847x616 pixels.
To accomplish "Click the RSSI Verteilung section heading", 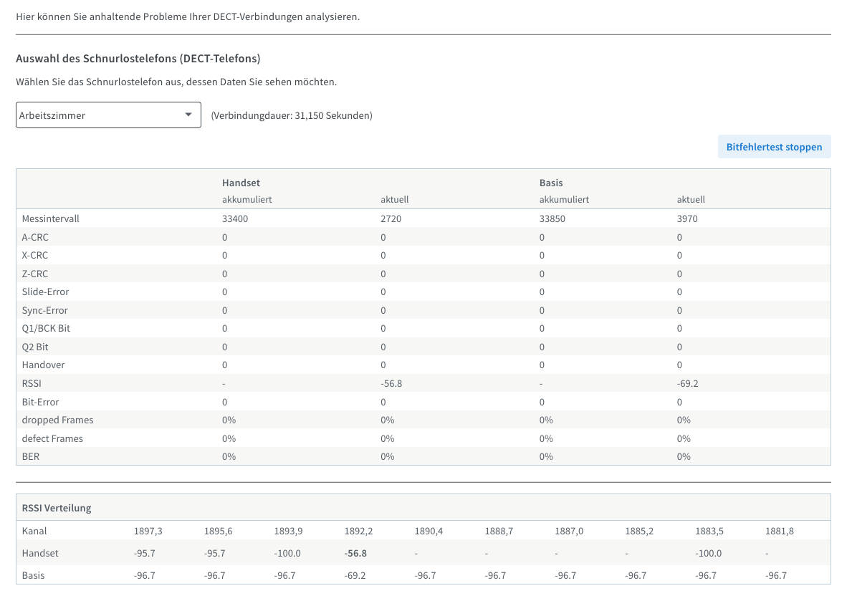I will 57,508.
